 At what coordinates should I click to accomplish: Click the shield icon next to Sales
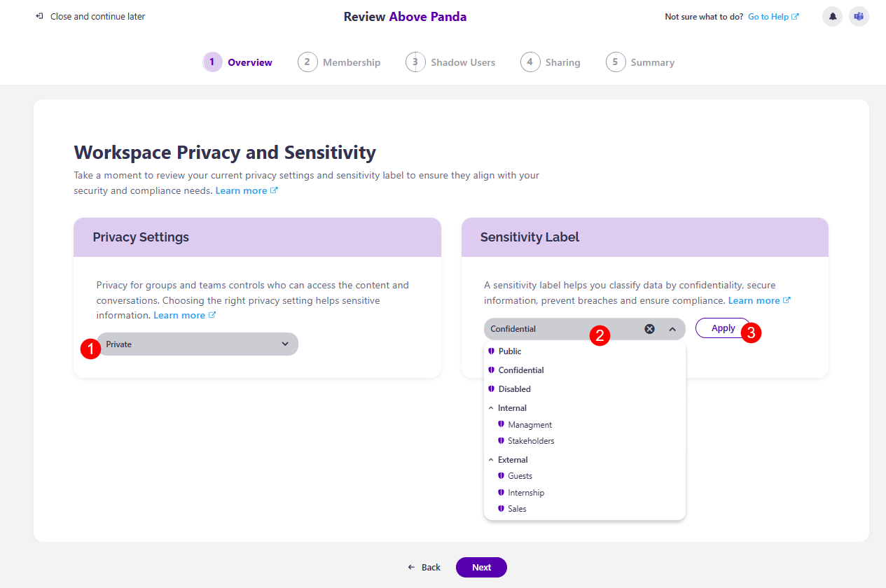coord(500,508)
